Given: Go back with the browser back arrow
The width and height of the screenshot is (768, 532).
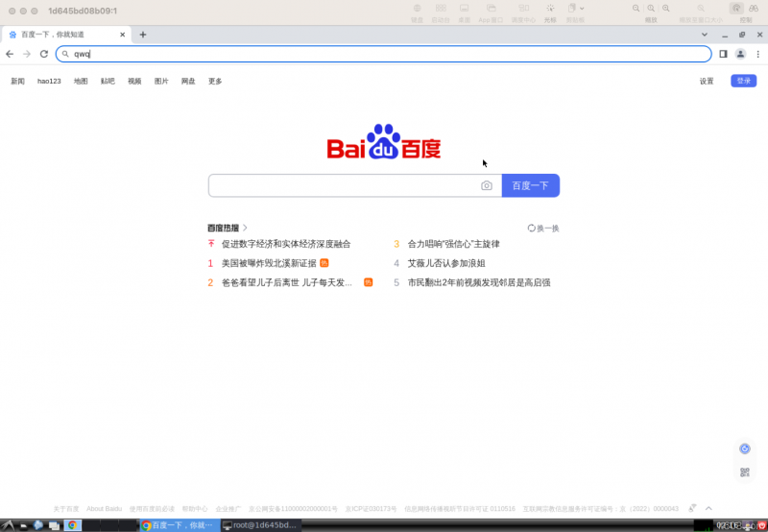Looking at the screenshot, I should [10, 54].
